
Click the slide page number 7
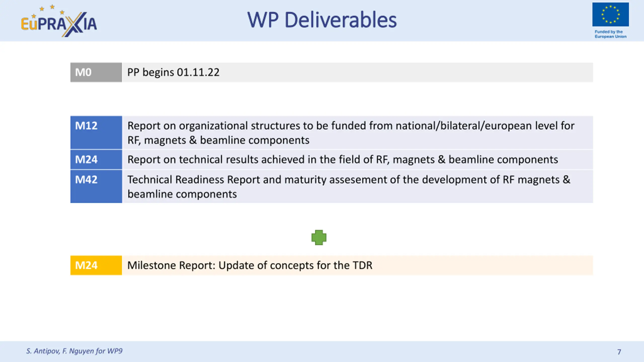click(x=619, y=352)
